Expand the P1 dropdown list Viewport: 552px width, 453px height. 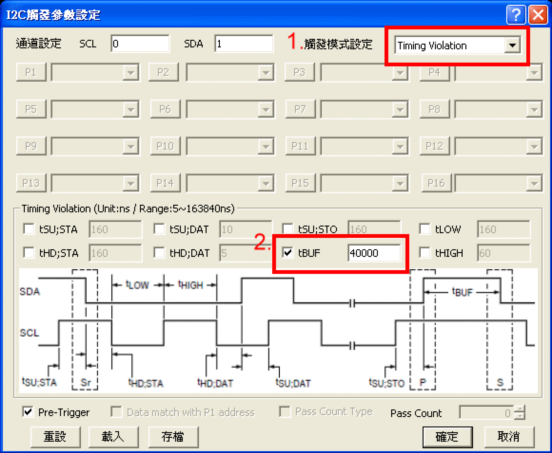[x=131, y=73]
